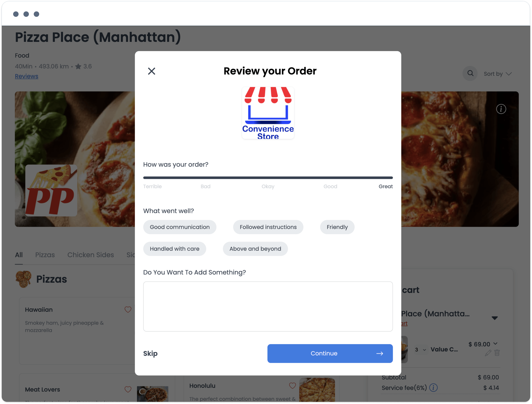The width and height of the screenshot is (532, 404).
Task: Toggle the Friendly chip
Action: 337,227
